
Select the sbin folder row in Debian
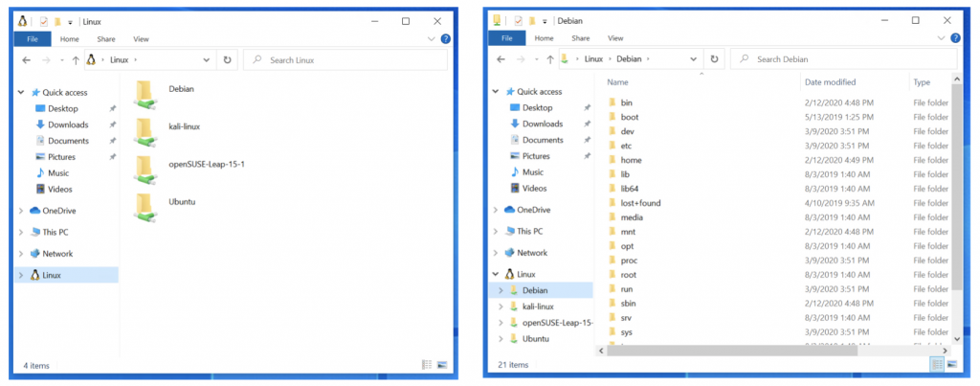pos(778,304)
